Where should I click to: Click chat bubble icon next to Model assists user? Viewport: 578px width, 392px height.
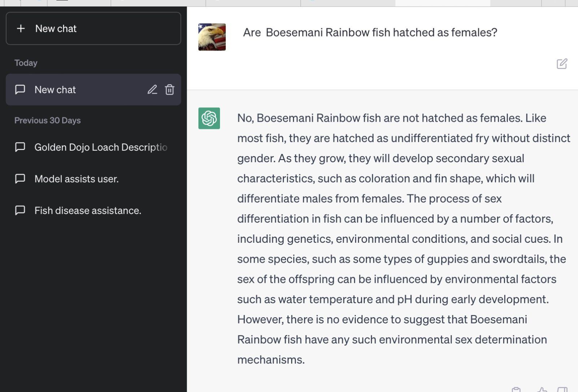coord(20,179)
